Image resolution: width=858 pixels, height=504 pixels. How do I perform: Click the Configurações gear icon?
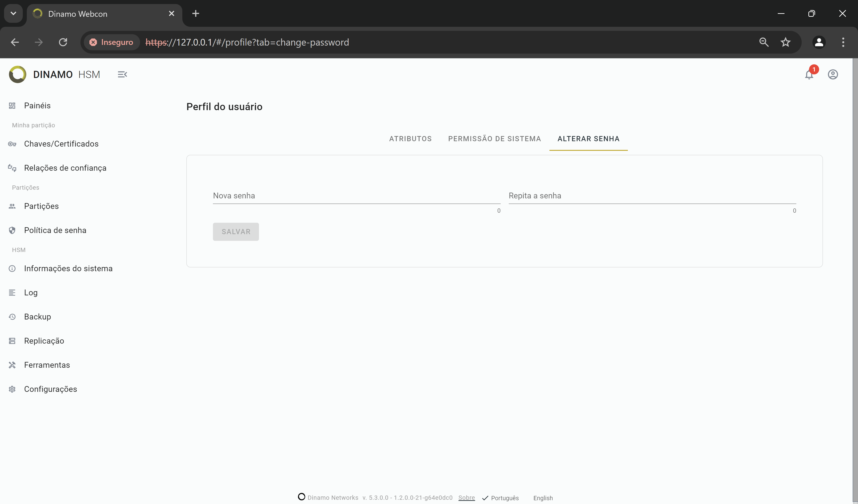tap(12, 389)
